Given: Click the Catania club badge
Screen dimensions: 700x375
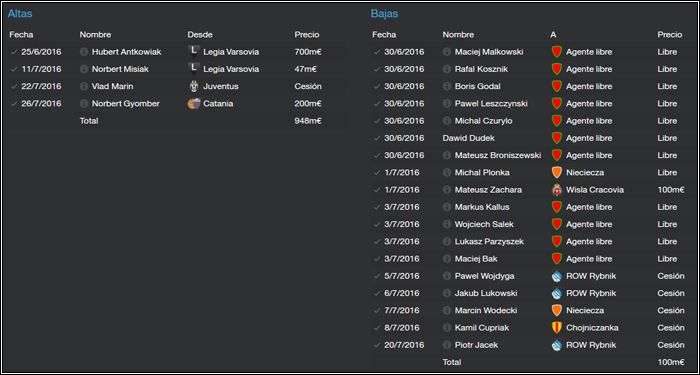Looking at the screenshot, I should coord(194,104).
